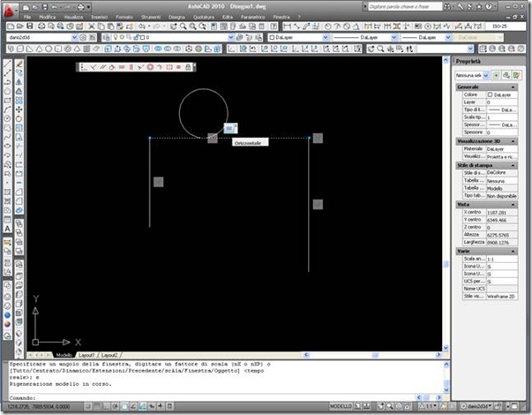
Task: Collapse the Generale section in Proprietà
Action: click(x=513, y=87)
